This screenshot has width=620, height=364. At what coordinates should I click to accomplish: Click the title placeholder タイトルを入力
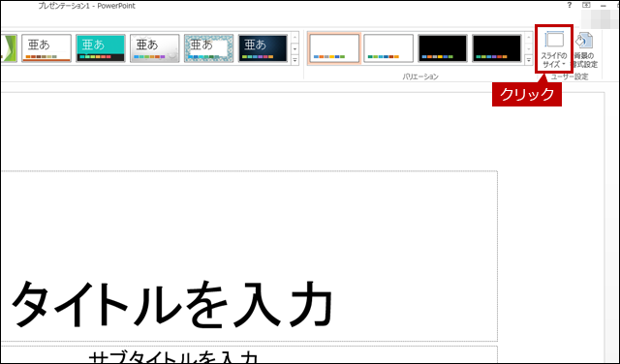tap(249, 257)
